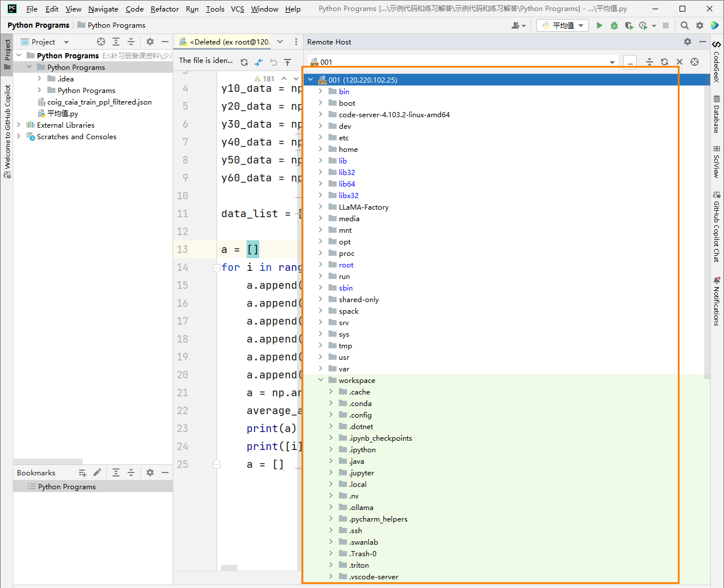This screenshot has width=724, height=588.
Task: Expand the LLaMA-Factory remote folder
Action: click(321, 207)
